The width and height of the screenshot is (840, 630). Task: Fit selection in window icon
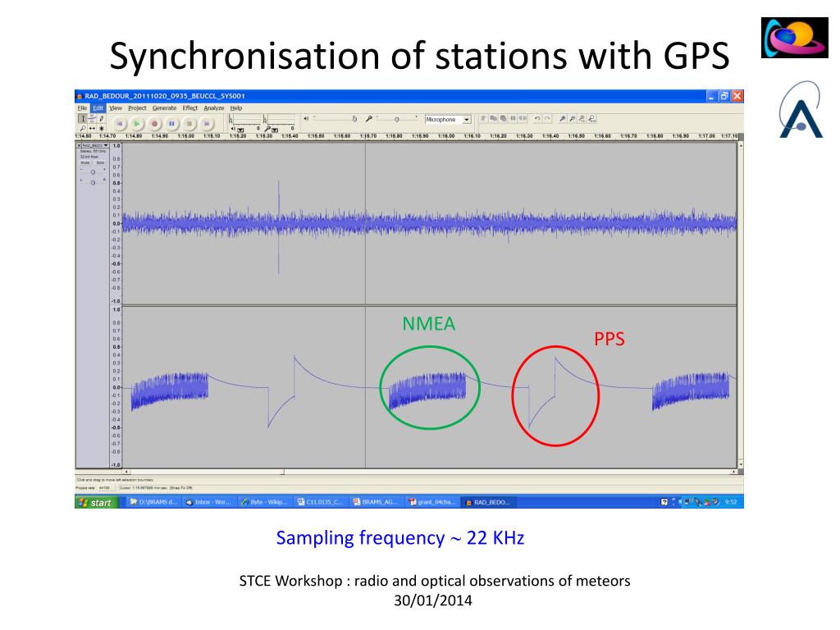coord(582,118)
